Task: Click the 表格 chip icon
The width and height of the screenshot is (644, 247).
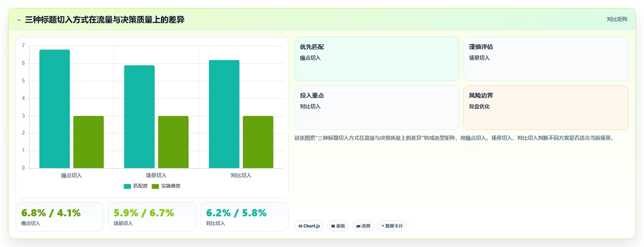Action: tap(333, 226)
